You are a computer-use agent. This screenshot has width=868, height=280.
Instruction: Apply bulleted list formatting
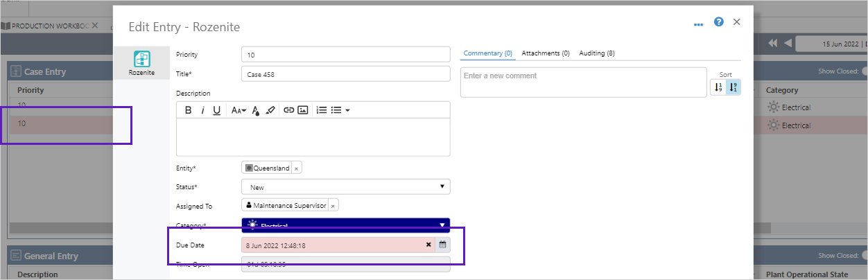[336, 110]
